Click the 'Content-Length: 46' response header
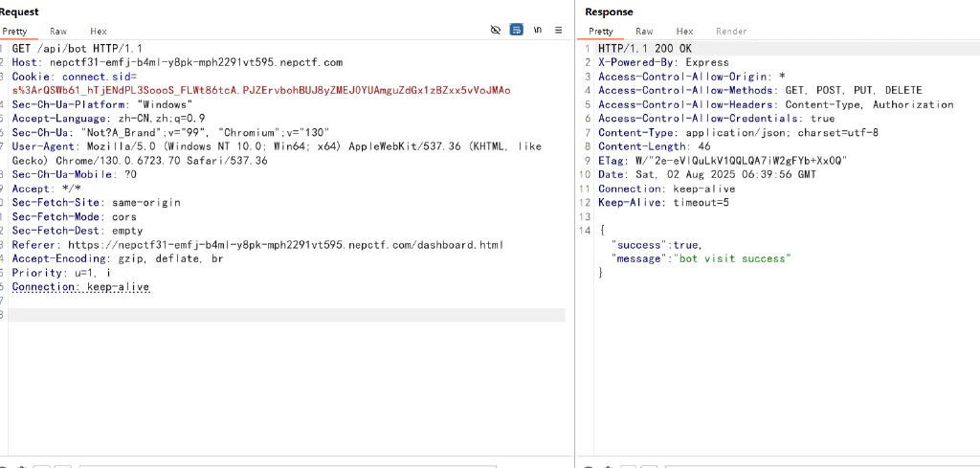 pos(654,146)
